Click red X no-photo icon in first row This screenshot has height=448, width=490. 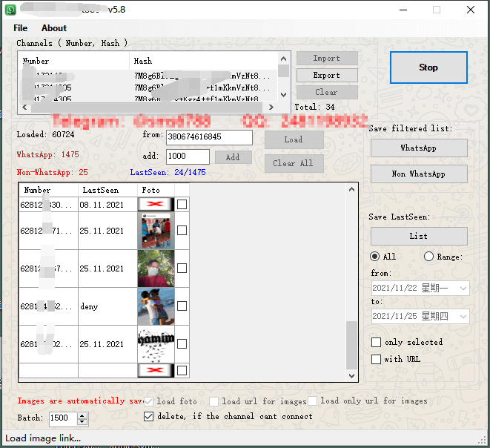pos(156,204)
